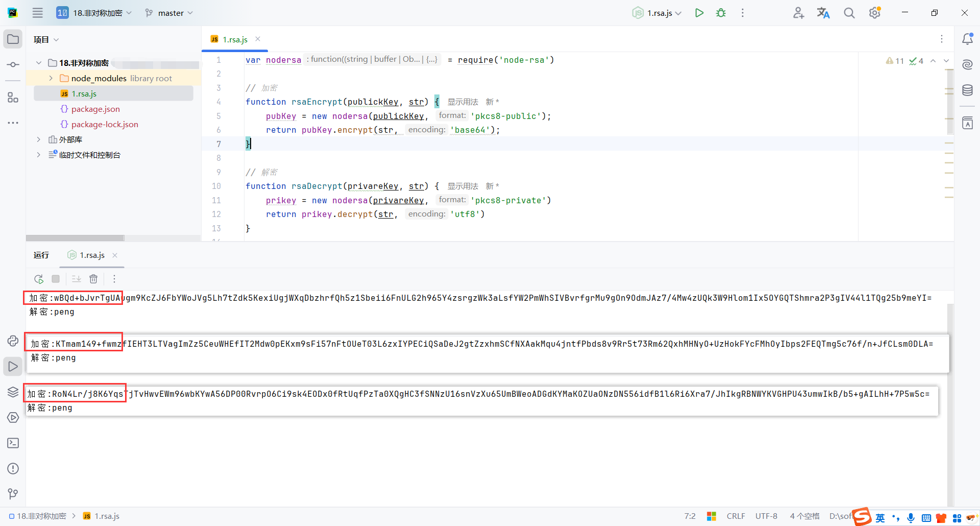Expand the 外部库 node
This screenshot has height=526, width=980.
pyautogui.click(x=39, y=139)
